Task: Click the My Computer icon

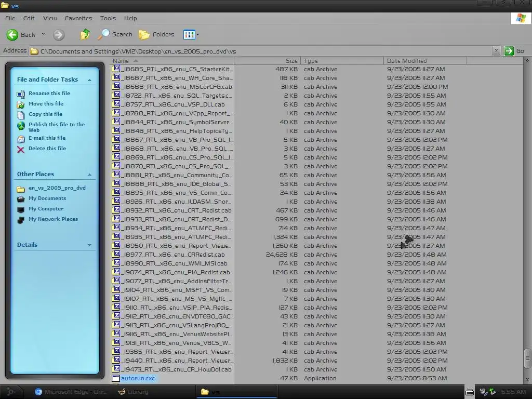Action: point(21,210)
